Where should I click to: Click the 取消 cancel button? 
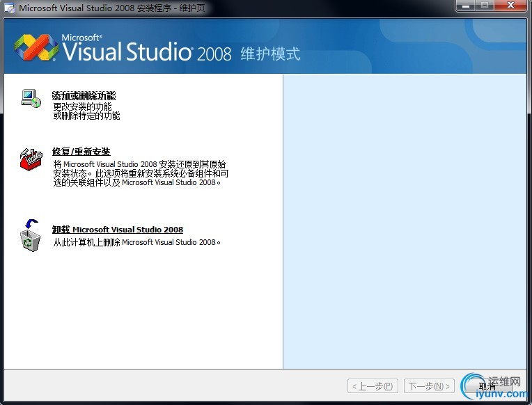pos(487,386)
